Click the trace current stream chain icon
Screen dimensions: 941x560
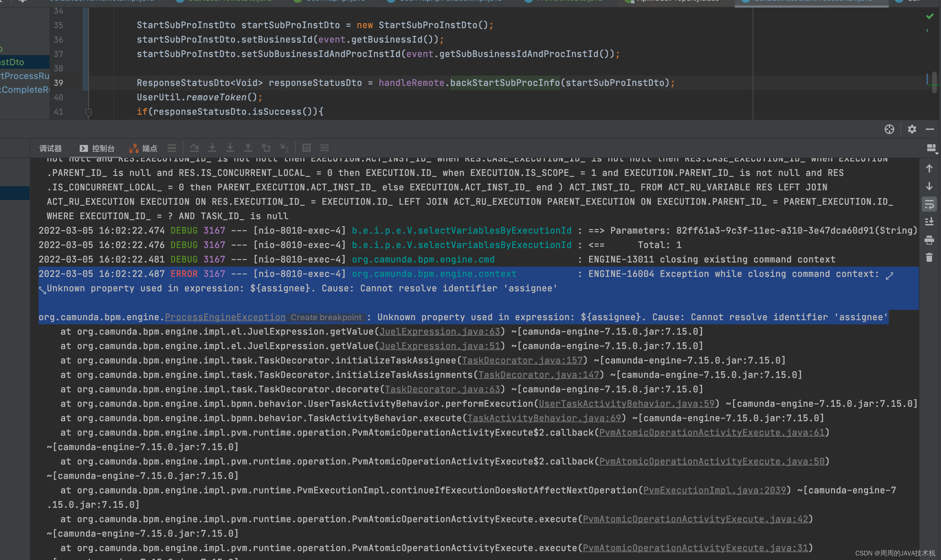(324, 148)
